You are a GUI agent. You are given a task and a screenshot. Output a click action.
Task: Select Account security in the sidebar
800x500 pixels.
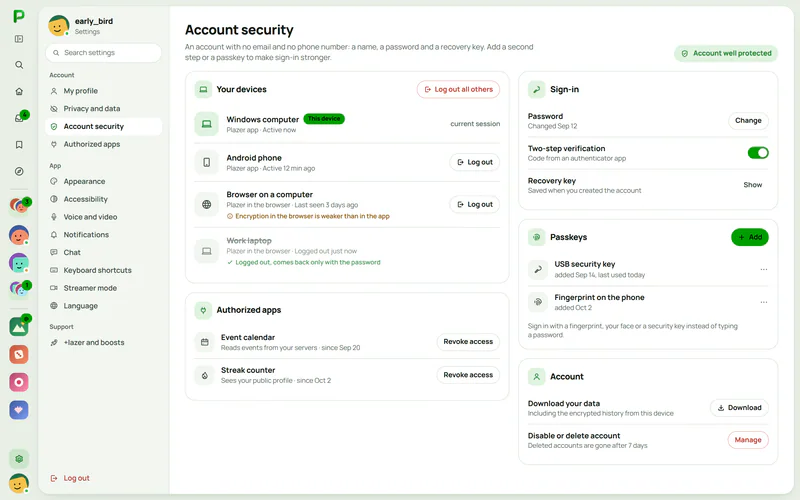(x=104, y=127)
